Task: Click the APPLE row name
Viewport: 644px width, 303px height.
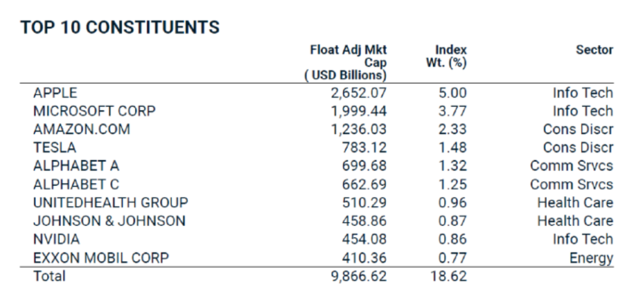Action: [x=55, y=93]
